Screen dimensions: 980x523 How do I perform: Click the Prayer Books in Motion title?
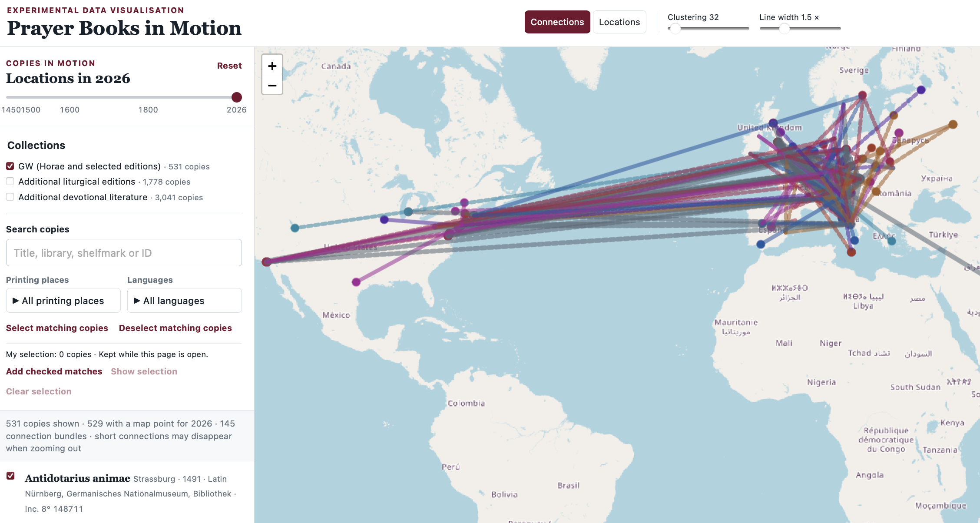click(x=124, y=28)
